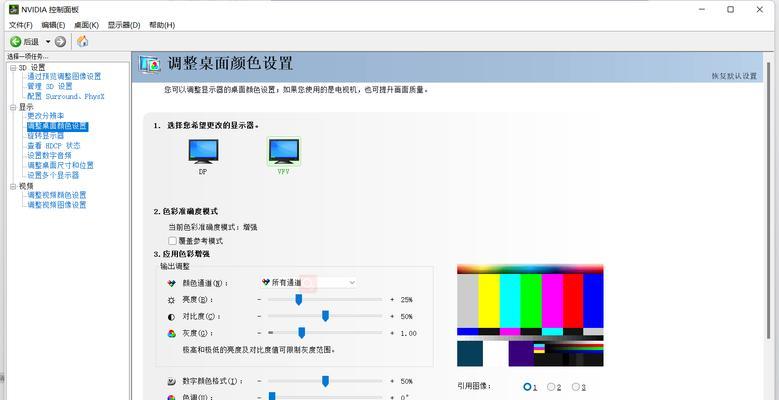The width and height of the screenshot is (779, 400).
Task: Select highlighted 调整桌面颜色设置 tree item
Action: [57, 126]
